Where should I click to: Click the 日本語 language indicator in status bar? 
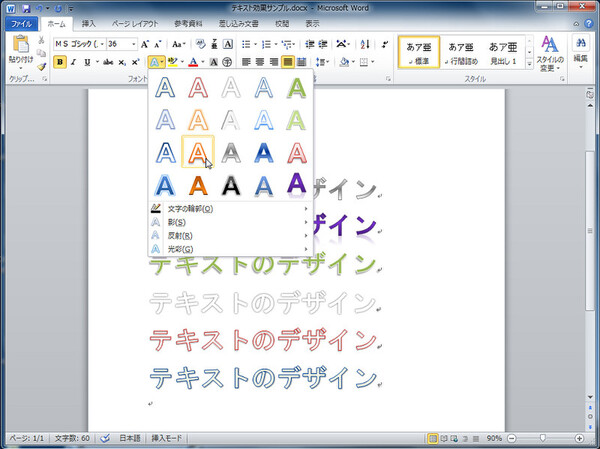pyautogui.click(x=131, y=439)
